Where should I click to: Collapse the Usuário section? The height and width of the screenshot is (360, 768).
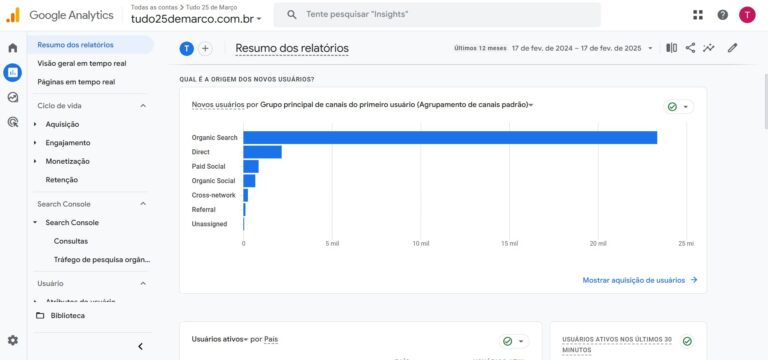143,284
